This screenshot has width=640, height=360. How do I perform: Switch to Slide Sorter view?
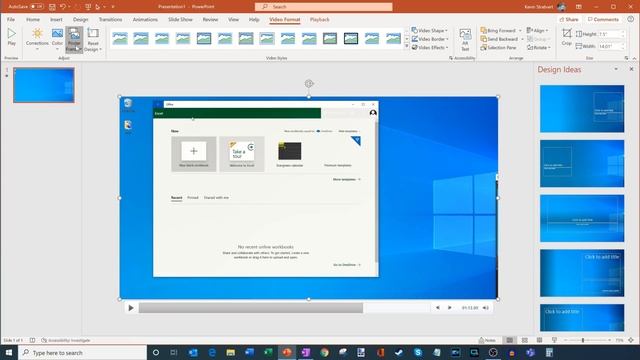524,340
